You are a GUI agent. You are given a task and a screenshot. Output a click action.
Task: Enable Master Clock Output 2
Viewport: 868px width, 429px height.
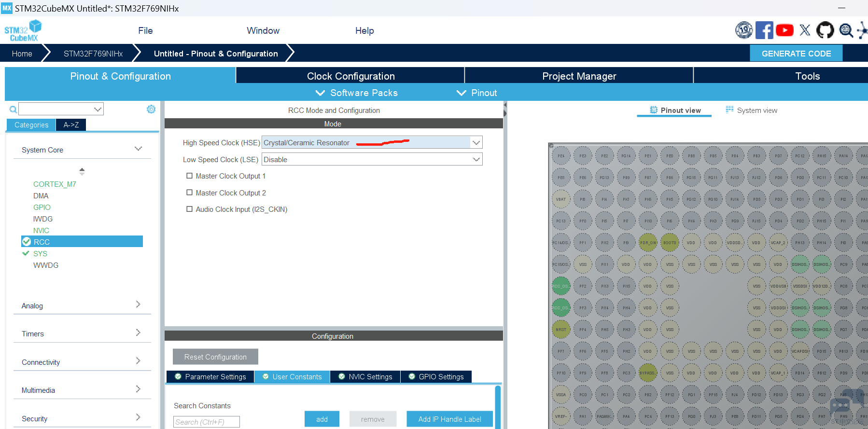[x=190, y=193]
